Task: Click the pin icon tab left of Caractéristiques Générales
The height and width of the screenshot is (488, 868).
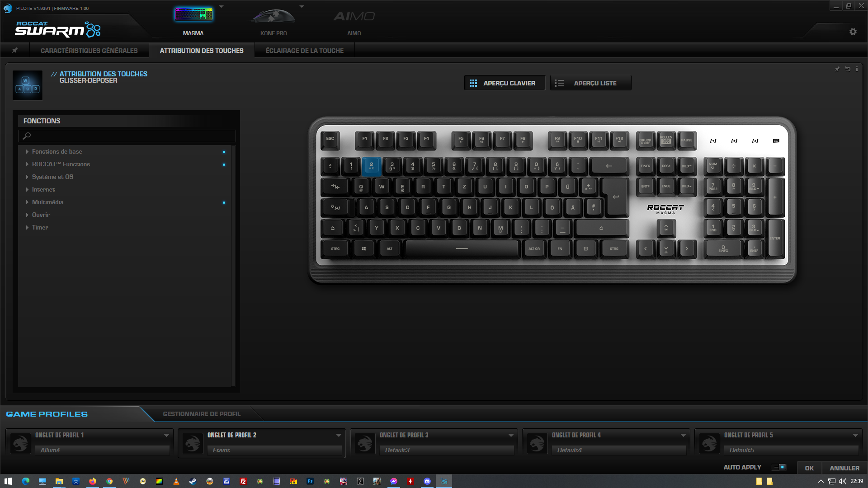Action: click(15, 50)
